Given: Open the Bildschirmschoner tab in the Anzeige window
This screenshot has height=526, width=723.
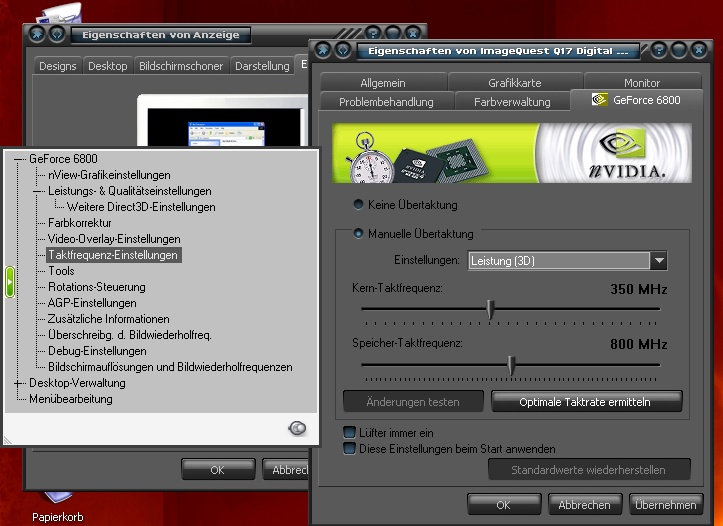Looking at the screenshot, I should point(181,66).
